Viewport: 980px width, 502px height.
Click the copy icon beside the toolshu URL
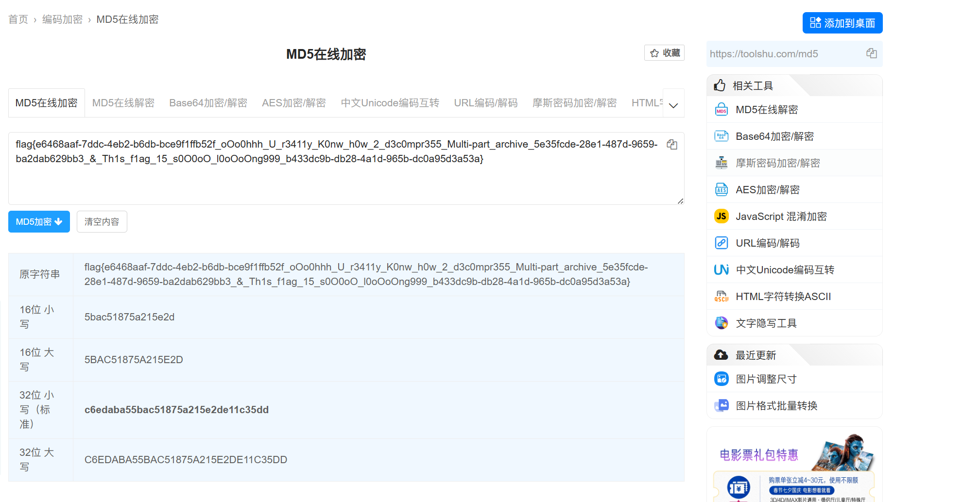click(x=872, y=53)
